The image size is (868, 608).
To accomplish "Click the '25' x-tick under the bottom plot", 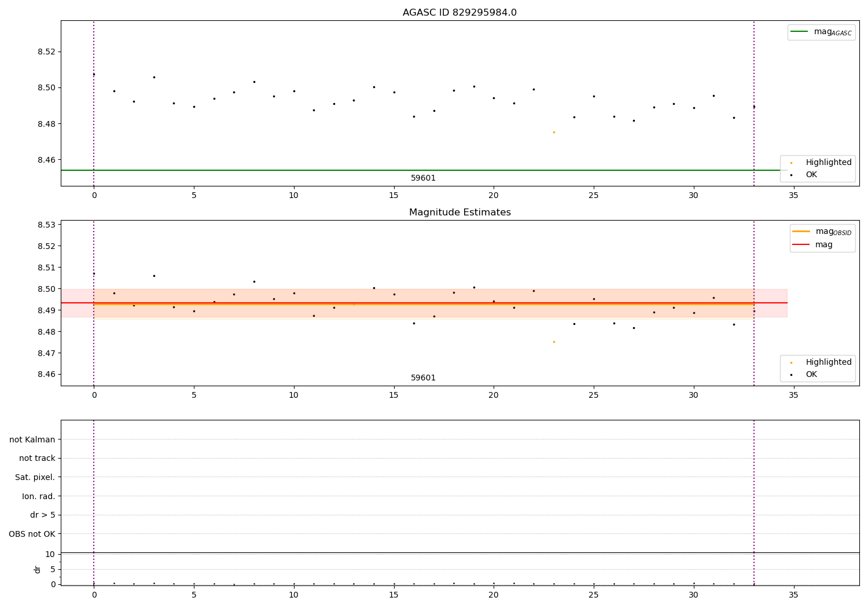I will pos(594,595).
